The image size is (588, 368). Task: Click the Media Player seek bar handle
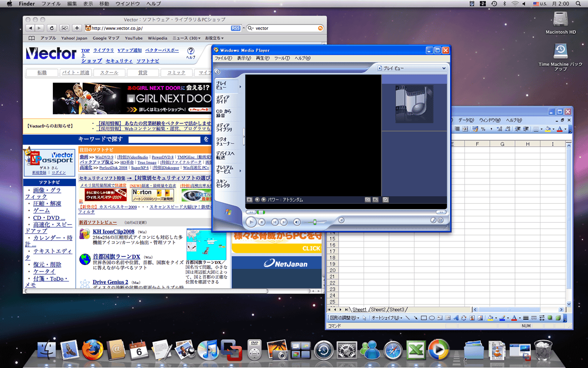261,212
